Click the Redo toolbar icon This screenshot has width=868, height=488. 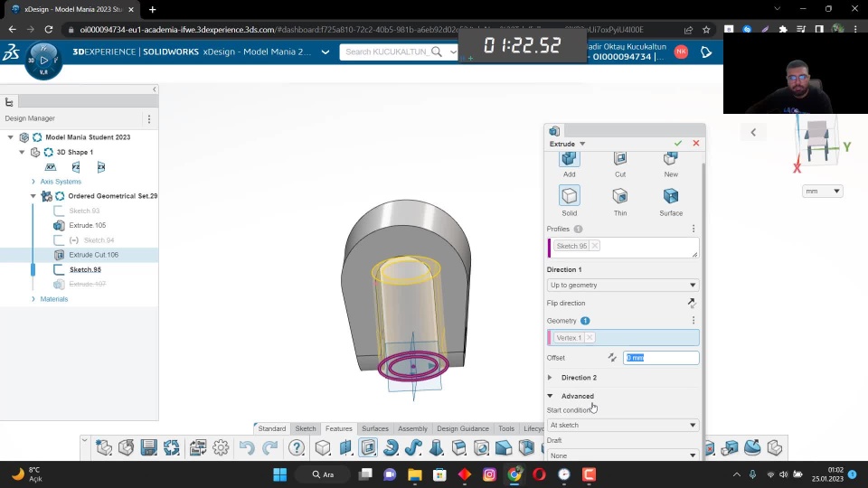point(269,447)
